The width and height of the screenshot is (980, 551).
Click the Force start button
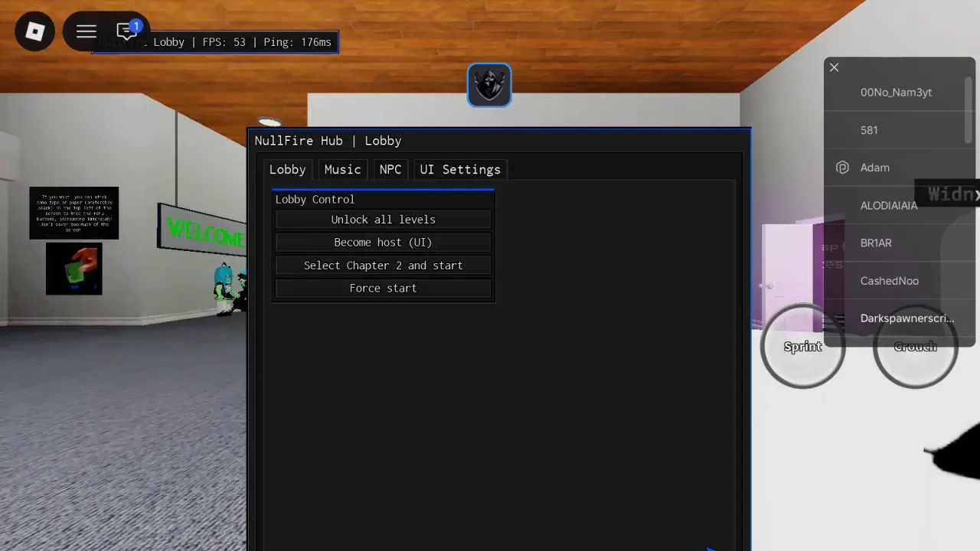tap(383, 289)
